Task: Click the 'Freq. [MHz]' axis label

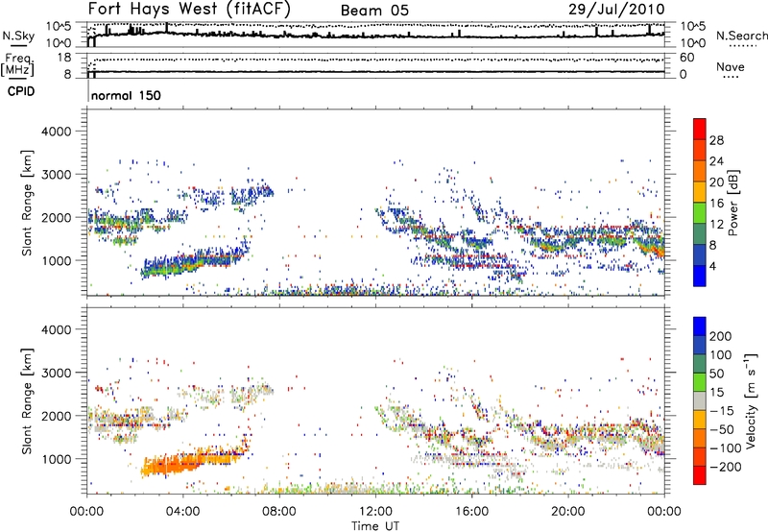Action: (17, 65)
